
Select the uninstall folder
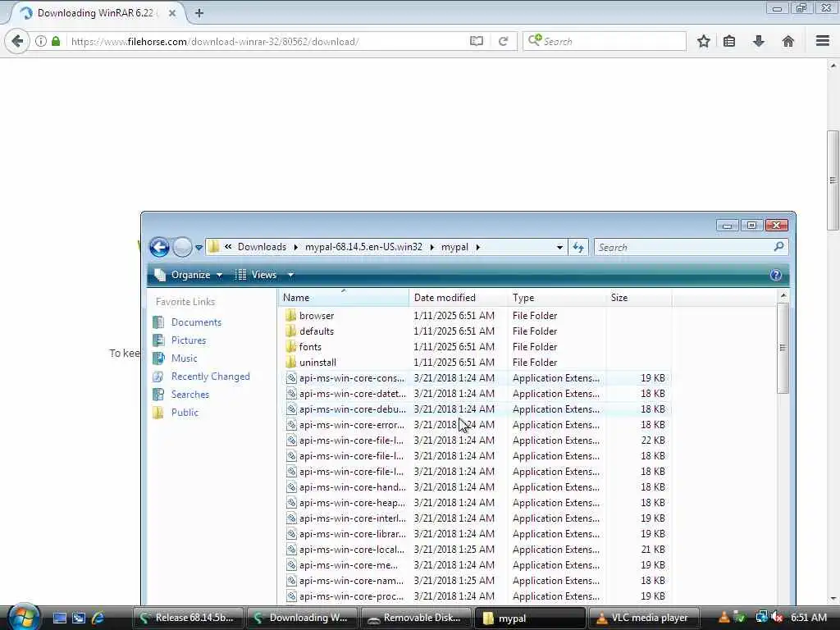pos(317,362)
